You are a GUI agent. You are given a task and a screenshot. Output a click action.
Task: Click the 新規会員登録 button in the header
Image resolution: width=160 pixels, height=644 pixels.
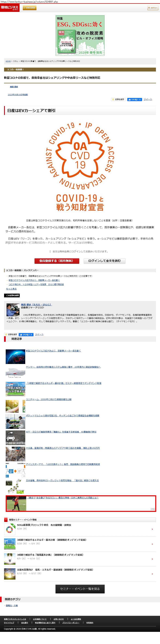[x=30, y=8]
